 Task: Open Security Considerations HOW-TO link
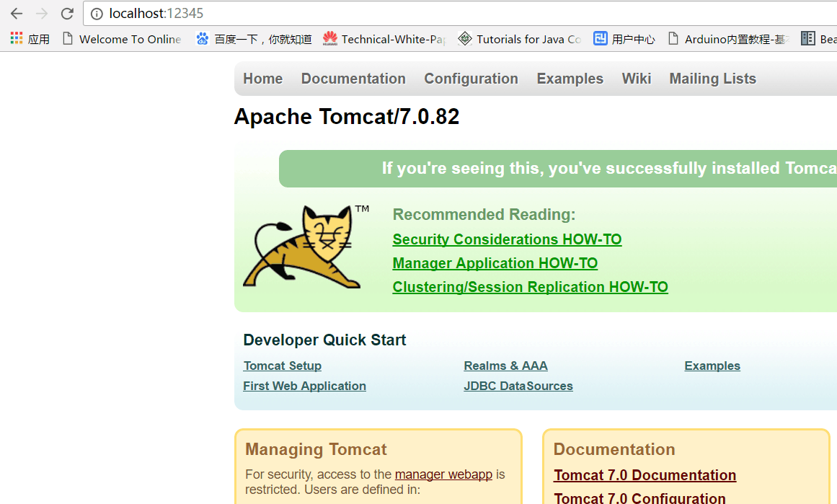point(507,239)
